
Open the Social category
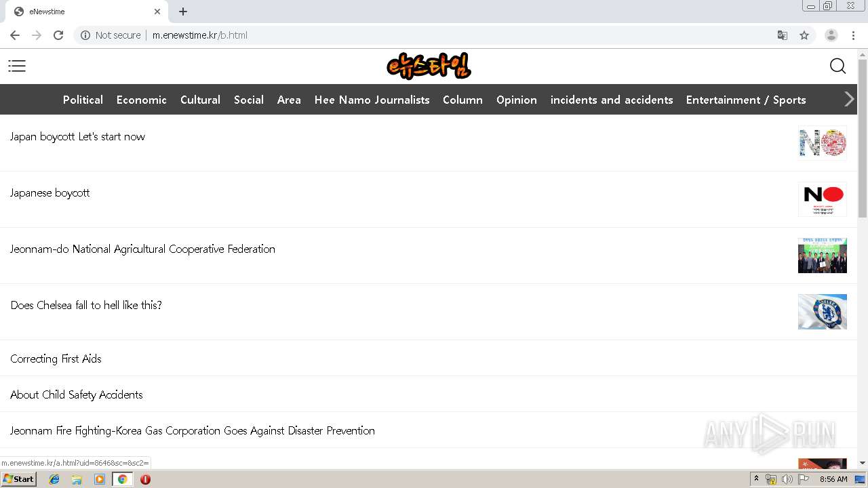click(x=249, y=100)
